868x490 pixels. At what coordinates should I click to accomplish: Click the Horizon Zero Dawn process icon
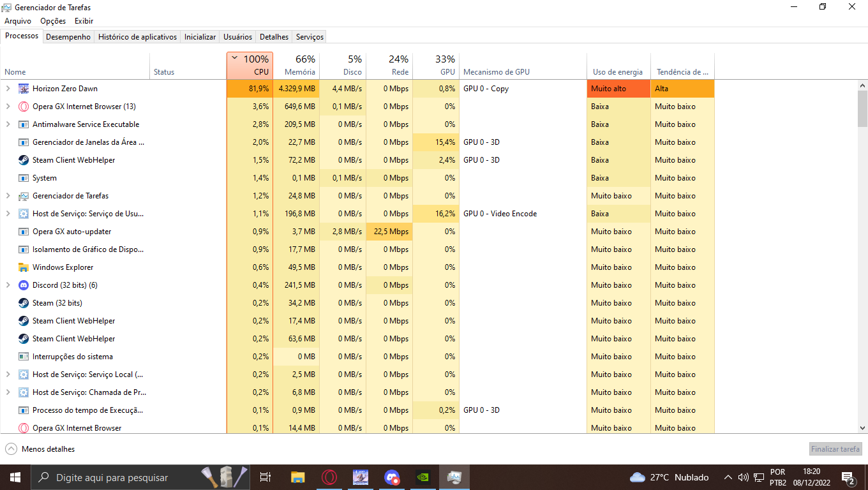click(x=24, y=89)
